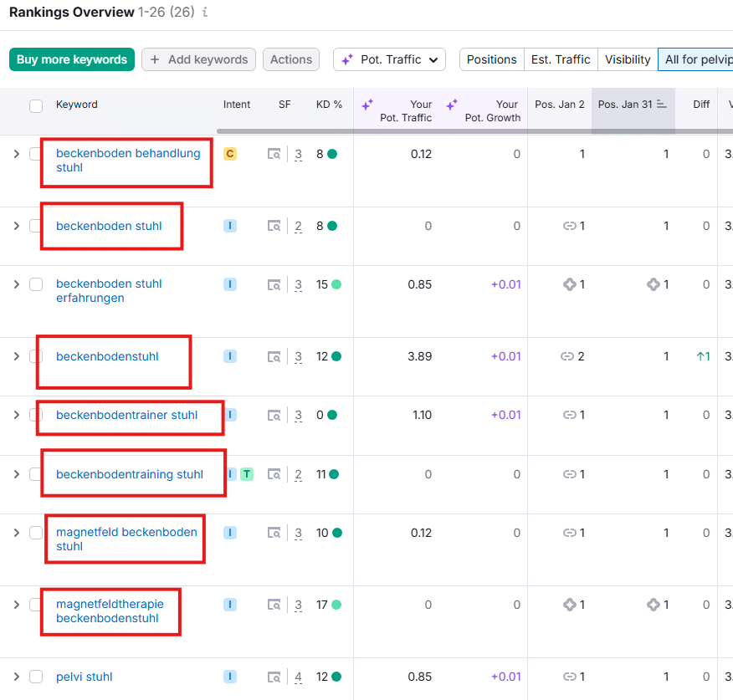
Task: Sort by the Pos. Jan 2 column
Action: 560,105
